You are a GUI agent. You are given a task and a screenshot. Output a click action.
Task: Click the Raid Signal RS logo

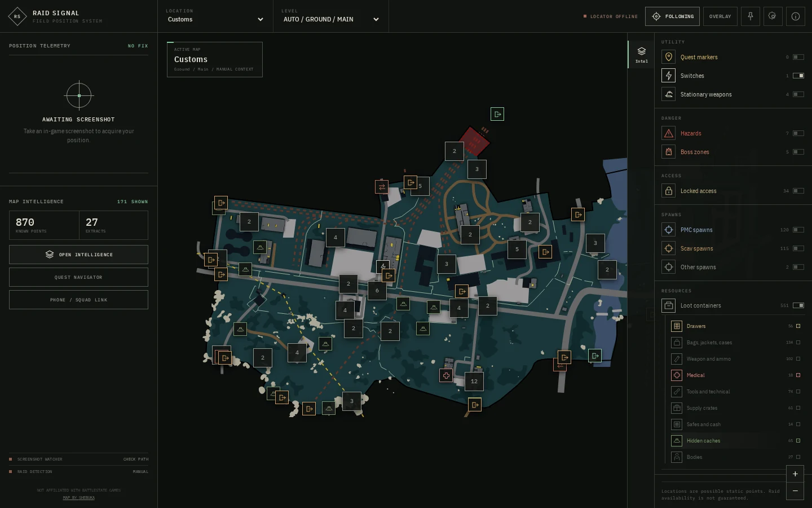coord(17,16)
